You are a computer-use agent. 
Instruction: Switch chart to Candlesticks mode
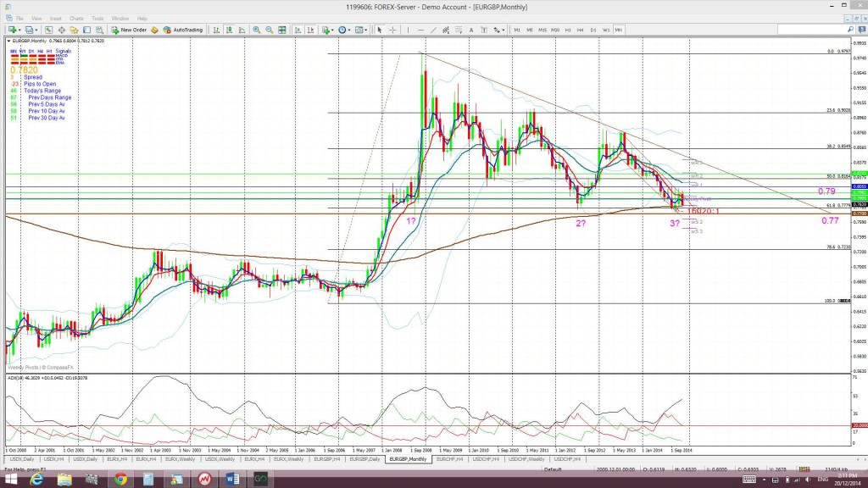229,30
